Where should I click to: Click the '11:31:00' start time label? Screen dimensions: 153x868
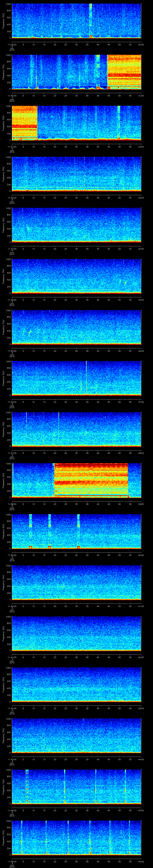[x=12, y=147]
